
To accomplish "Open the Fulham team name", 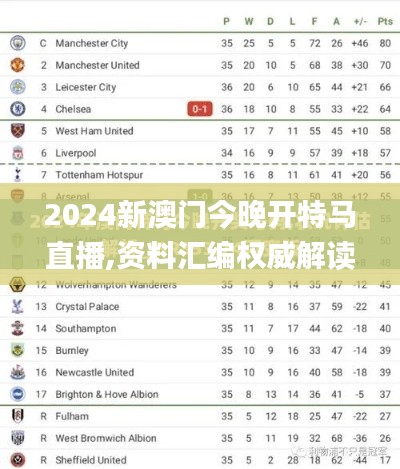I will (72, 416).
